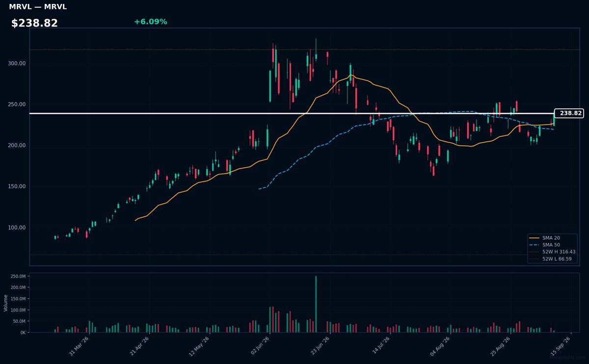The width and height of the screenshot is (589, 364).
Task: Click the 100.00 price axis label
Action: click(x=17, y=228)
